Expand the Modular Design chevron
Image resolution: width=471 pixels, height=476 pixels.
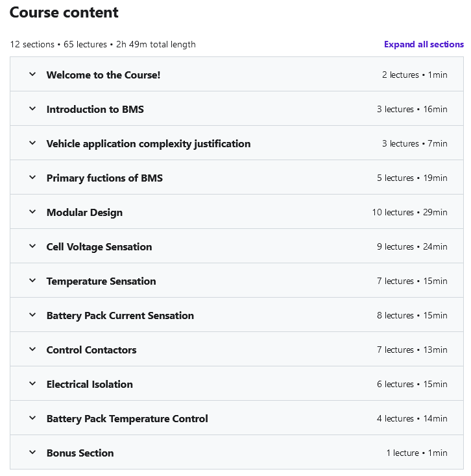tap(32, 212)
